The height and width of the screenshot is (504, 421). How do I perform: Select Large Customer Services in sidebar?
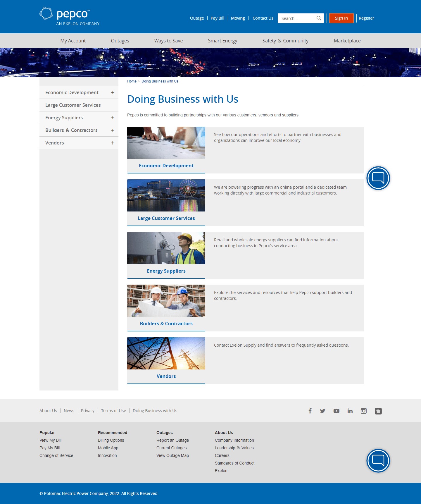(x=79, y=105)
